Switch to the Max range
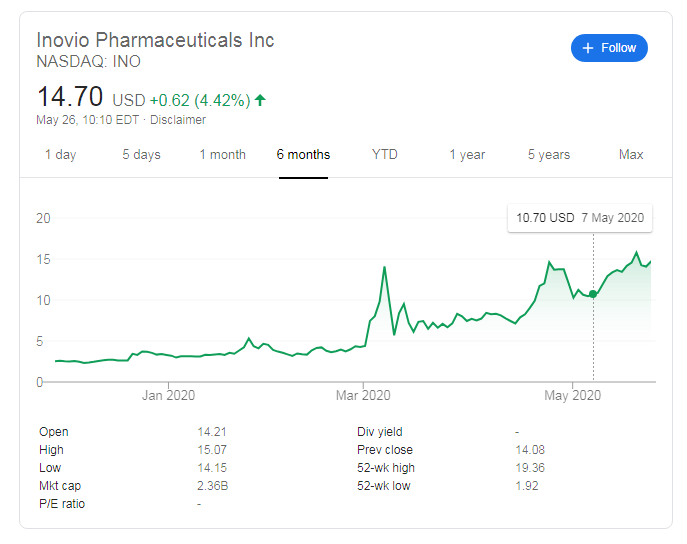Screen dimensions: 687x544 tap(631, 154)
